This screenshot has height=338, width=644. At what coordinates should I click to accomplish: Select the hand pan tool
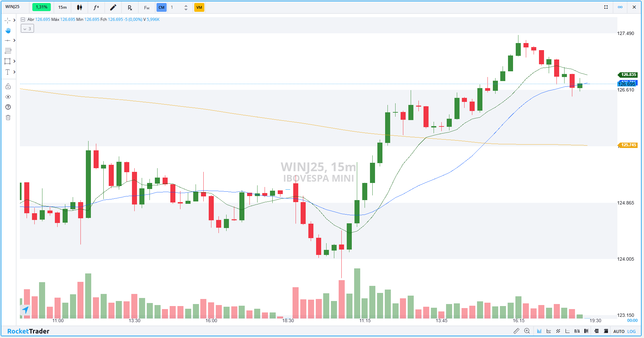point(8,31)
